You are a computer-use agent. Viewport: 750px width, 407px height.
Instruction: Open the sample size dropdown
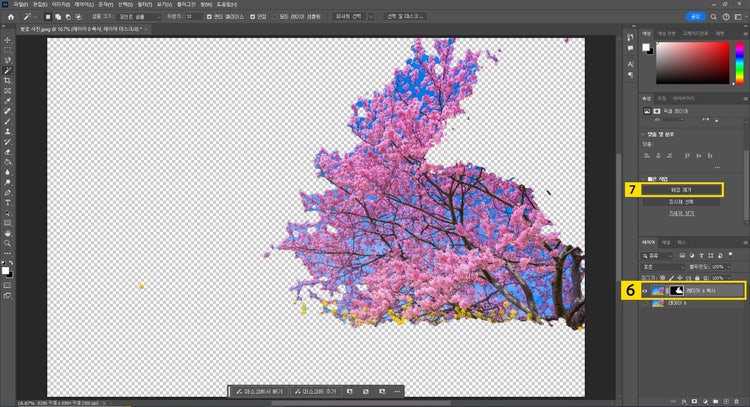pyautogui.click(x=139, y=17)
